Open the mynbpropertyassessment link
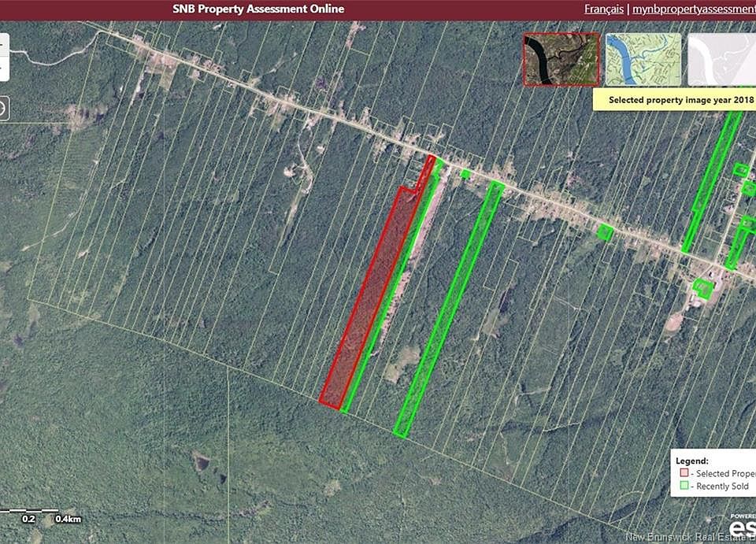 click(693, 9)
